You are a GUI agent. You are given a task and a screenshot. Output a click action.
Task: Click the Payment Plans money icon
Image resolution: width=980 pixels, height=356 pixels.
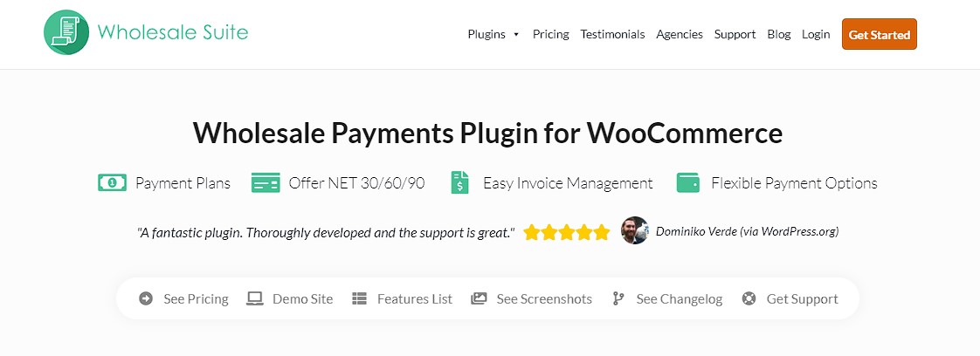pos(112,182)
